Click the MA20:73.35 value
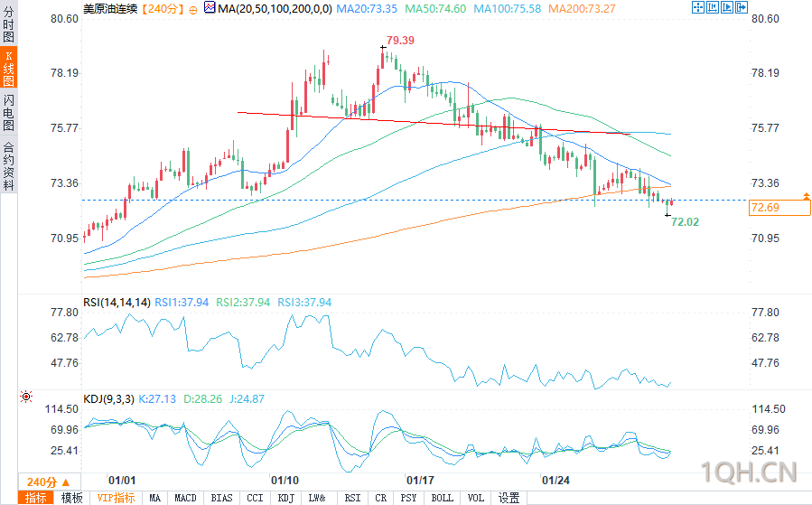The width and height of the screenshot is (812, 505). pos(367,9)
